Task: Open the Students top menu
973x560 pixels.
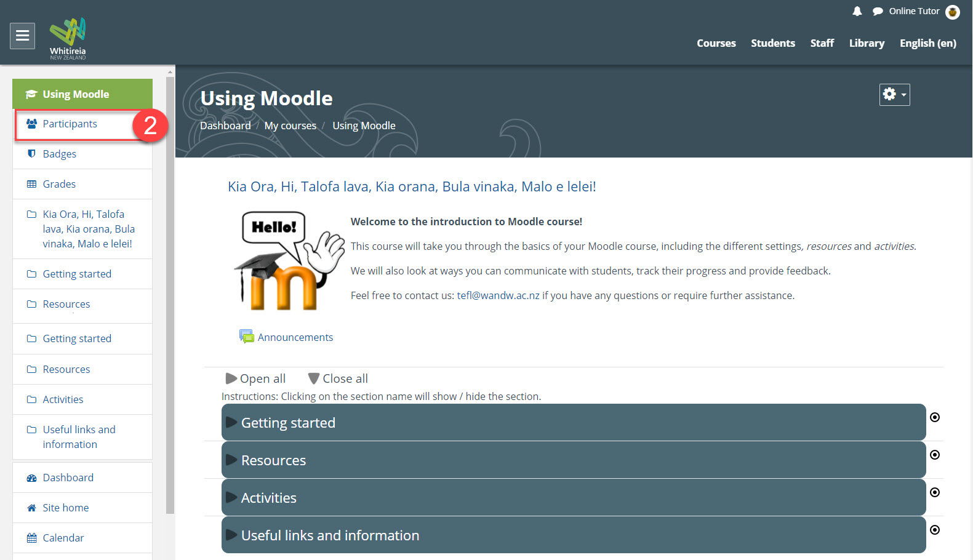Action: pos(773,43)
